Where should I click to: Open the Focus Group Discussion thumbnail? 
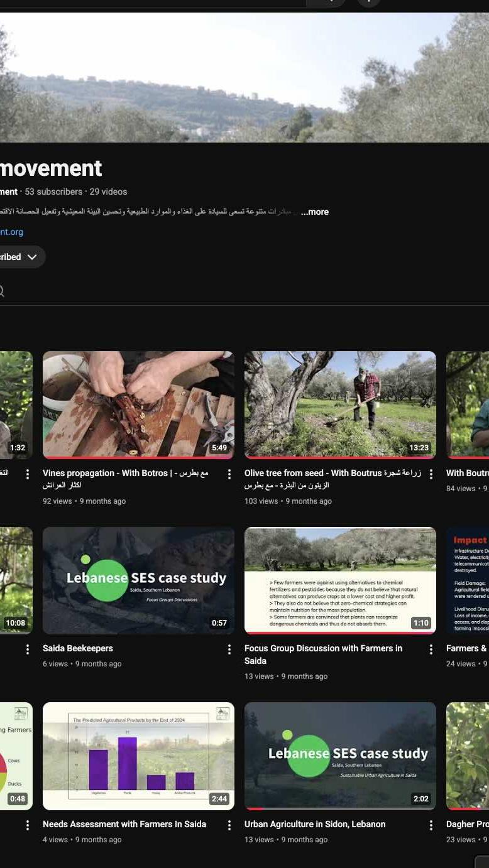(340, 580)
